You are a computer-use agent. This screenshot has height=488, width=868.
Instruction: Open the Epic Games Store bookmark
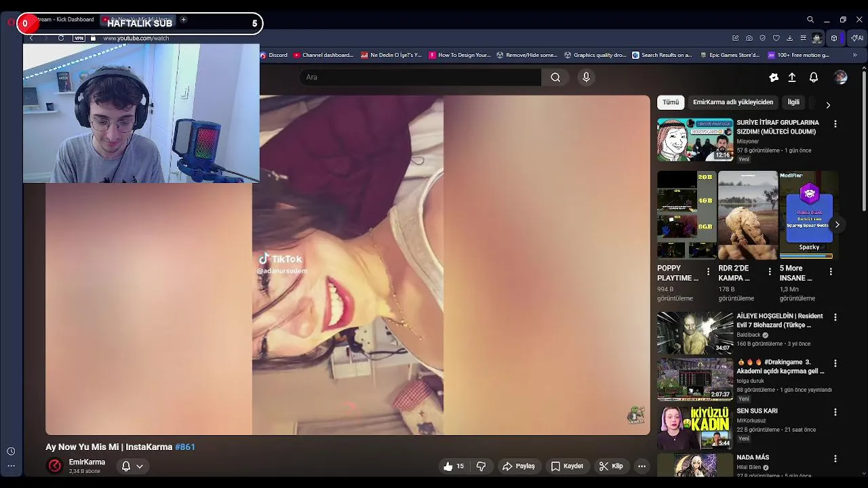(x=730, y=55)
